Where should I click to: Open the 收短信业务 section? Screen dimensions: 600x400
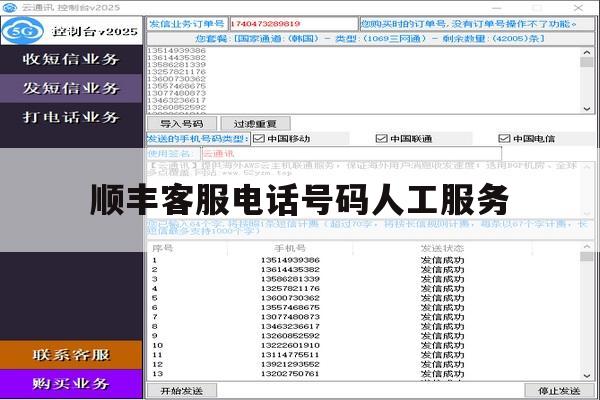point(71,59)
